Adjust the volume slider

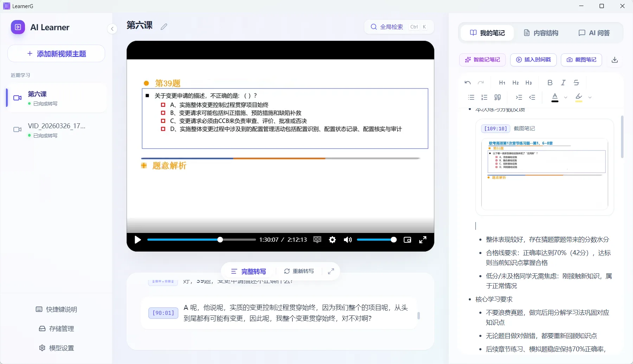(x=377, y=240)
